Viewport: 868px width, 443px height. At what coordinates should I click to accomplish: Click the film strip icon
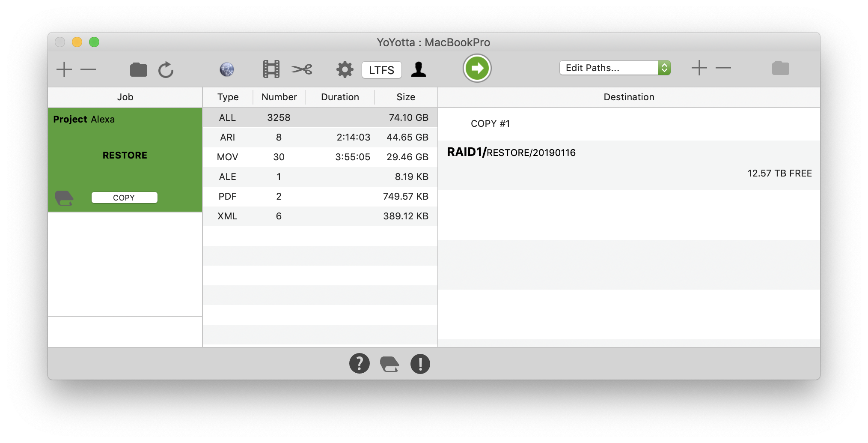point(271,69)
